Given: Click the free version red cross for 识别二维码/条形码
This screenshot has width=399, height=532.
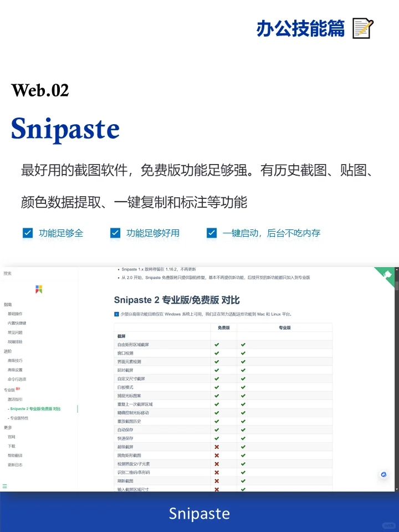Looking at the screenshot, I should (x=217, y=472).
